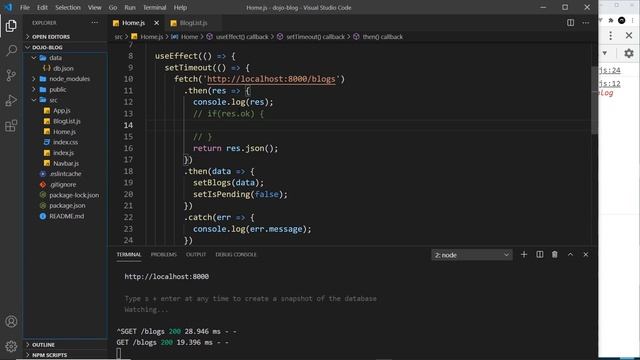Click 'useEffect() callback' breadcrumb

pos(242,37)
